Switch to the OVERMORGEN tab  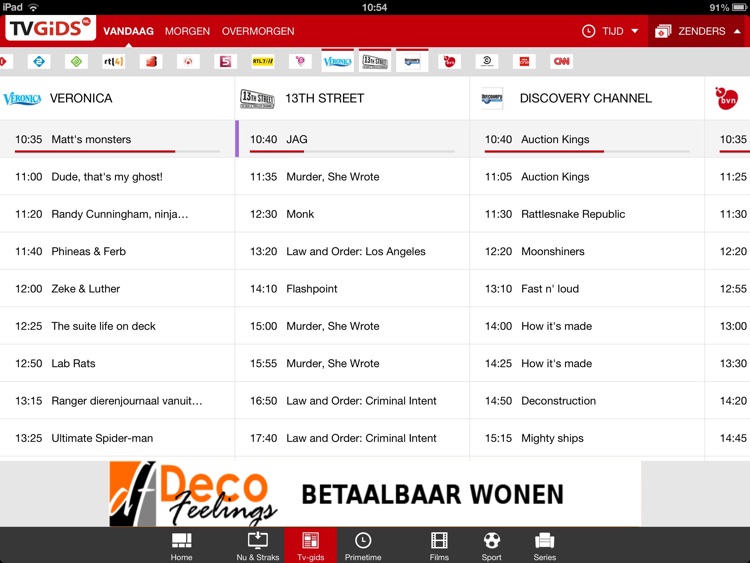pyautogui.click(x=258, y=31)
